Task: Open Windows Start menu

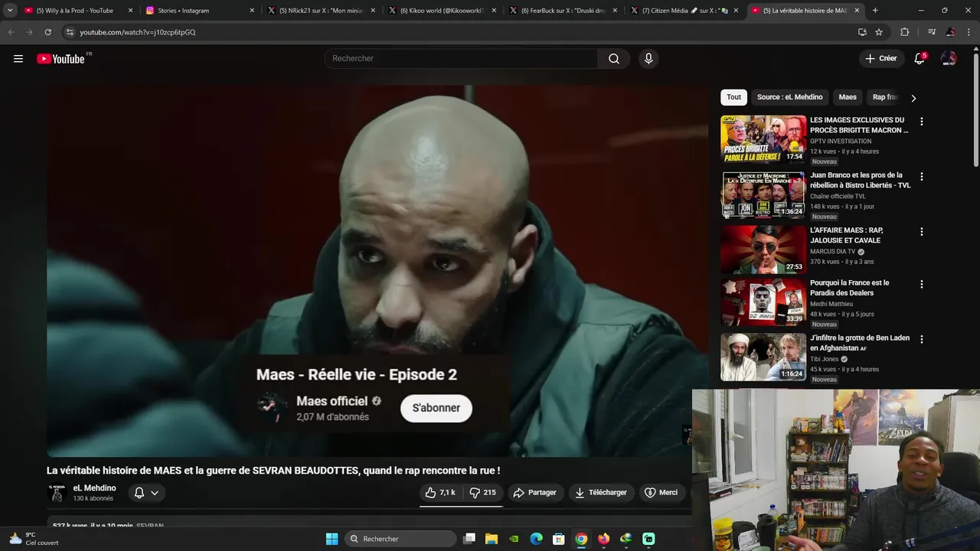Action: tap(332, 539)
